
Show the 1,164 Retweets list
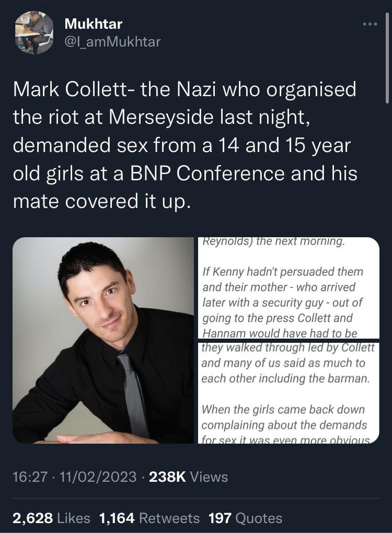[149, 518]
